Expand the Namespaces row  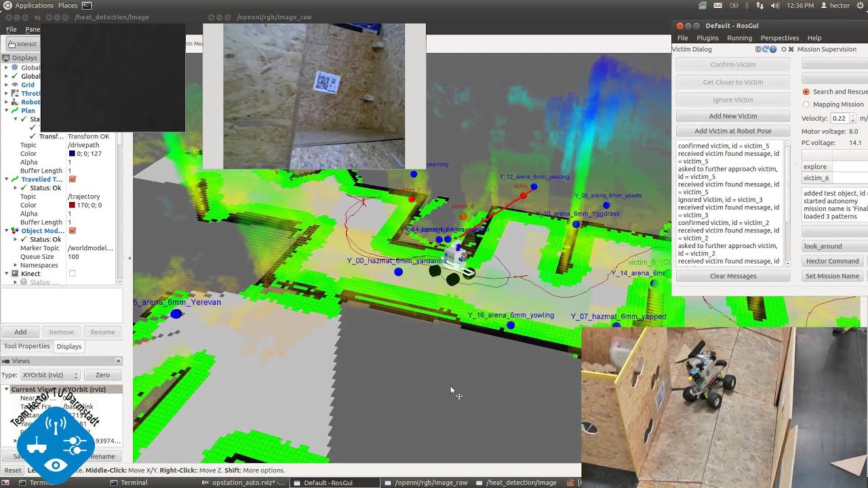(15, 265)
